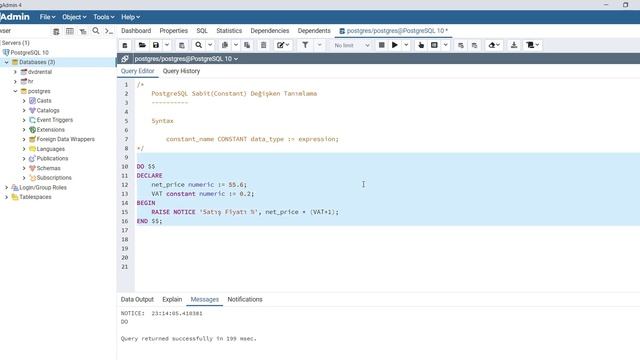Open the Tools menu

pyautogui.click(x=104, y=17)
